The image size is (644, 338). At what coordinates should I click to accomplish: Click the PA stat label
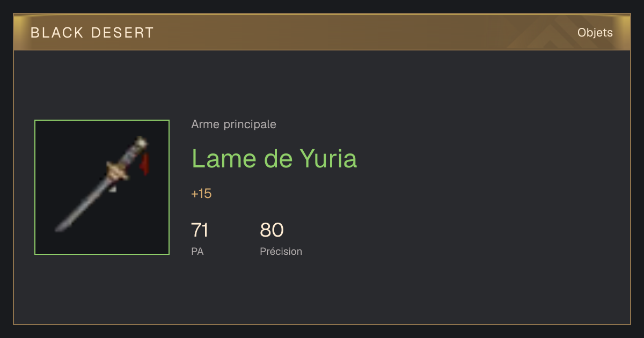[197, 251]
